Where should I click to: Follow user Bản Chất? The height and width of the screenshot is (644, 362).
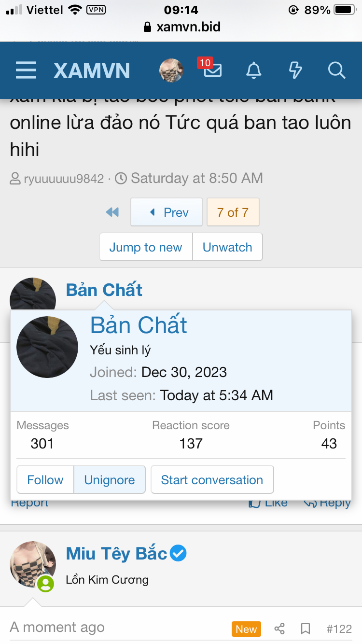(45, 480)
